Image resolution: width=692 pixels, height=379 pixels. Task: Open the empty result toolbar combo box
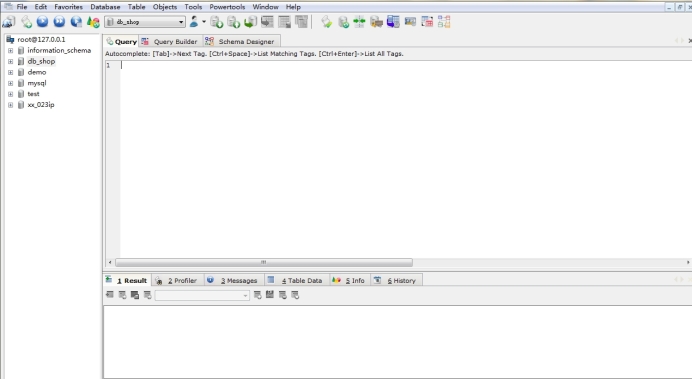click(x=202, y=295)
